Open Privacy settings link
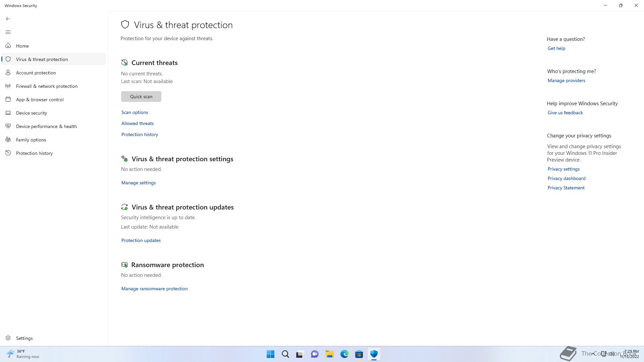The width and height of the screenshot is (644, 362). tap(563, 169)
